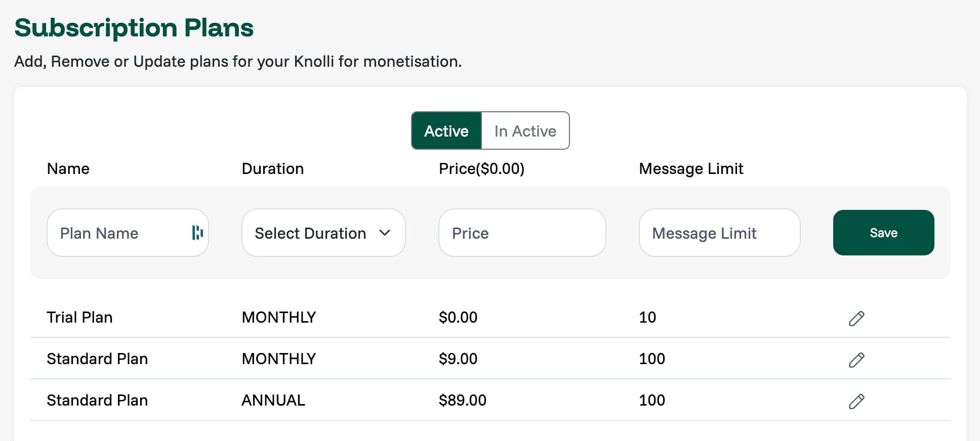Viewport: 980px width, 441px height.
Task: Click the Duration column header
Action: point(272,168)
